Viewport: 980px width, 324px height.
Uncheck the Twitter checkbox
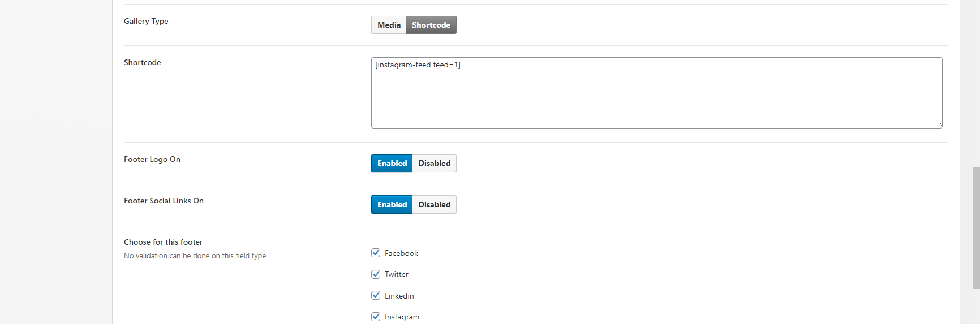[x=376, y=274]
